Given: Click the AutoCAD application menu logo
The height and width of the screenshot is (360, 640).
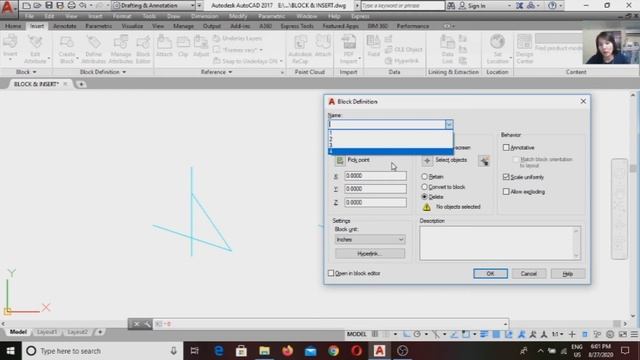Looking at the screenshot, I should [x=7, y=7].
